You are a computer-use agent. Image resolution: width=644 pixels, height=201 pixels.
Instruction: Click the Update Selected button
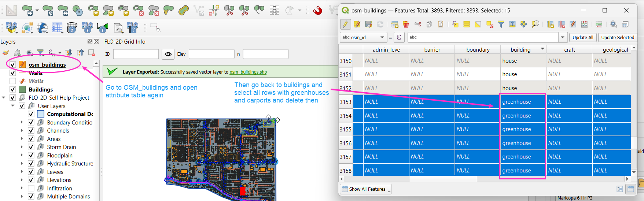pyautogui.click(x=617, y=37)
